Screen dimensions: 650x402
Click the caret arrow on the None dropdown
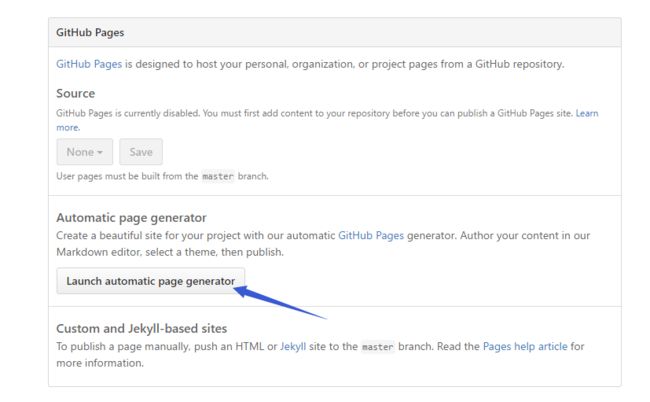(100, 153)
